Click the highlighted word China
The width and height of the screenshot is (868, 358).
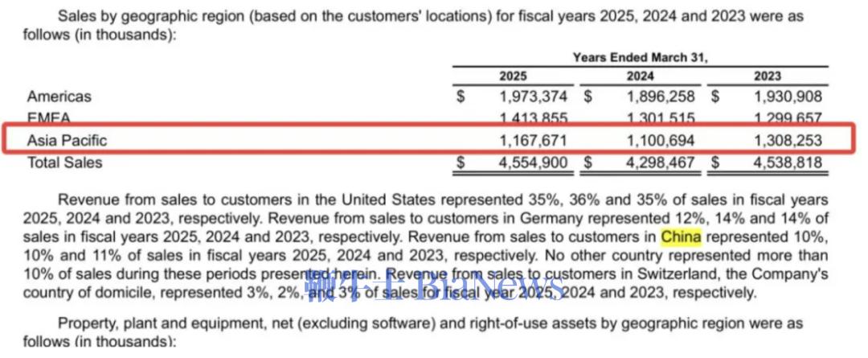tap(681, 237)
